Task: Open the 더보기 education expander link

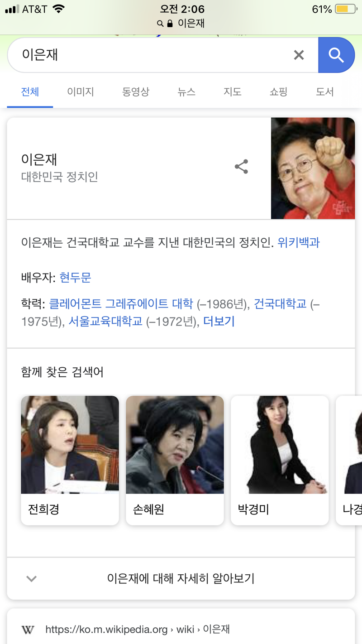Action: (219, 322)
